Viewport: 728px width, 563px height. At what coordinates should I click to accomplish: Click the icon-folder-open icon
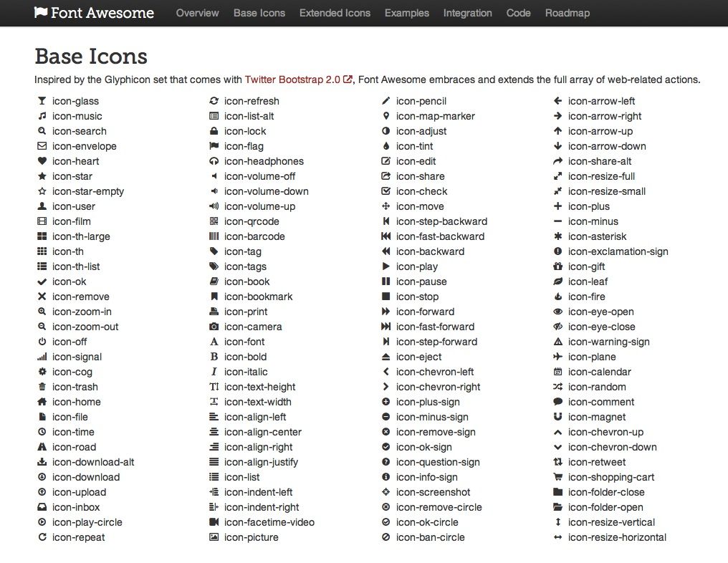557,507
